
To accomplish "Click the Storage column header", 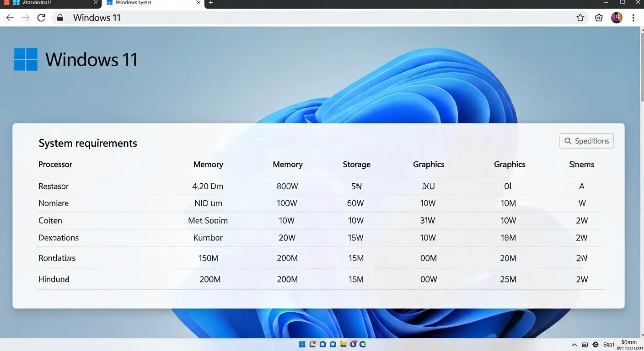I will click(357, 165).
